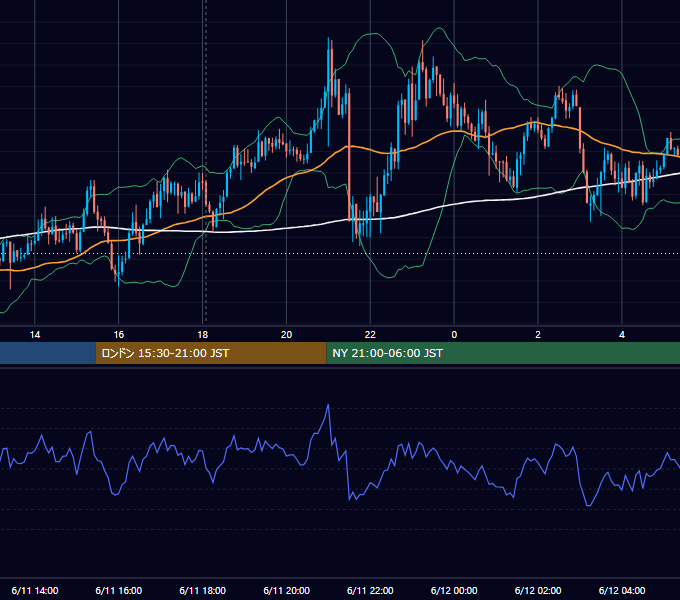Click the 6/11 14:00 label on indicator axis
The width and height of the screenshot is (680, 600).
35,590
